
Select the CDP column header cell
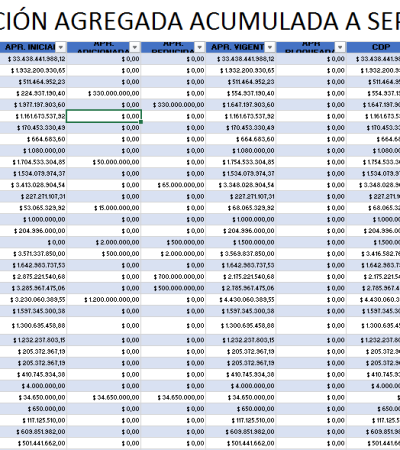click(x=373, y=47)
